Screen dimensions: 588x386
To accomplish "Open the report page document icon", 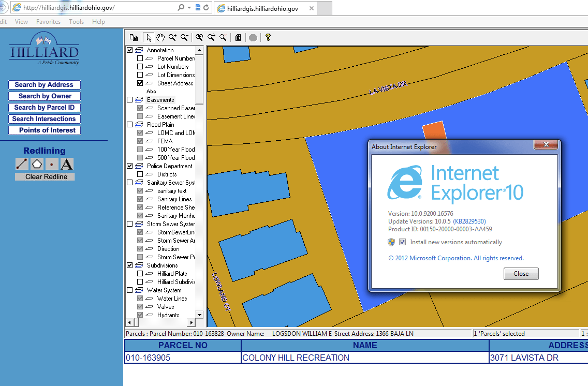I will click(238, 37).
